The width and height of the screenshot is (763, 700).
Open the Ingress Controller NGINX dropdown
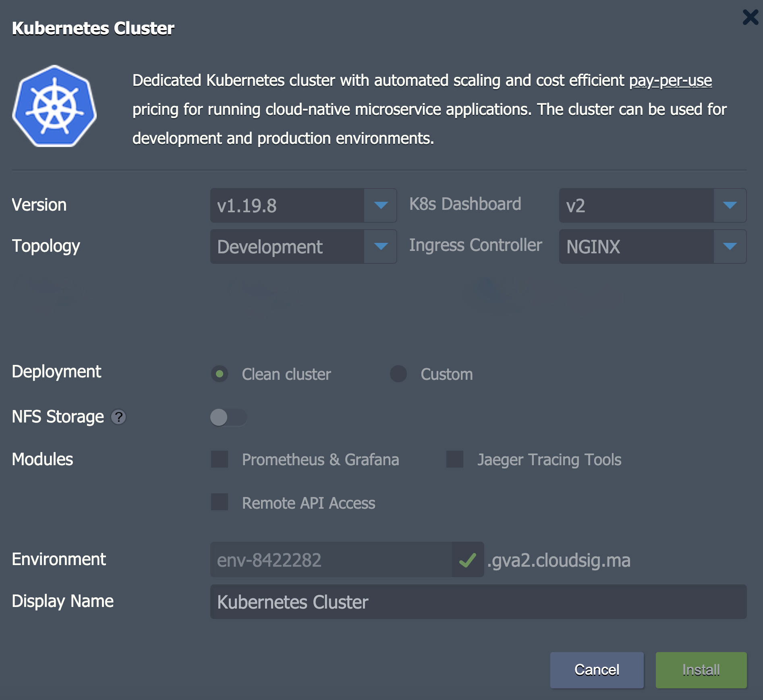click(653, 246)
